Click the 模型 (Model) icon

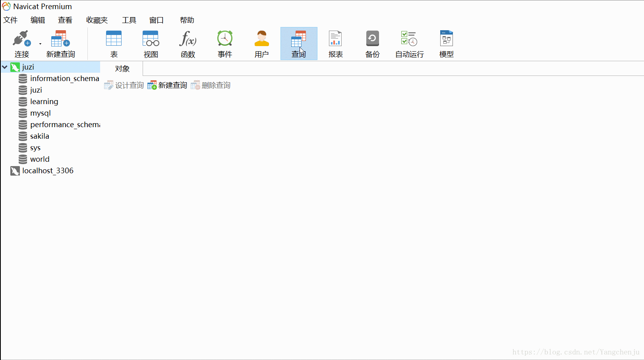tap(446, 43)
